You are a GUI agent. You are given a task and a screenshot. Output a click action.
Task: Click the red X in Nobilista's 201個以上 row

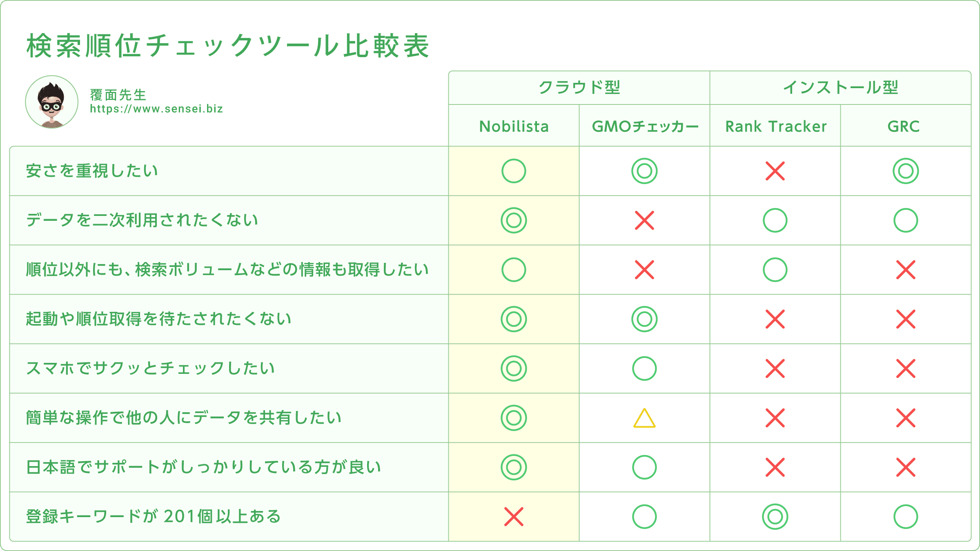(x=514, y=517)
